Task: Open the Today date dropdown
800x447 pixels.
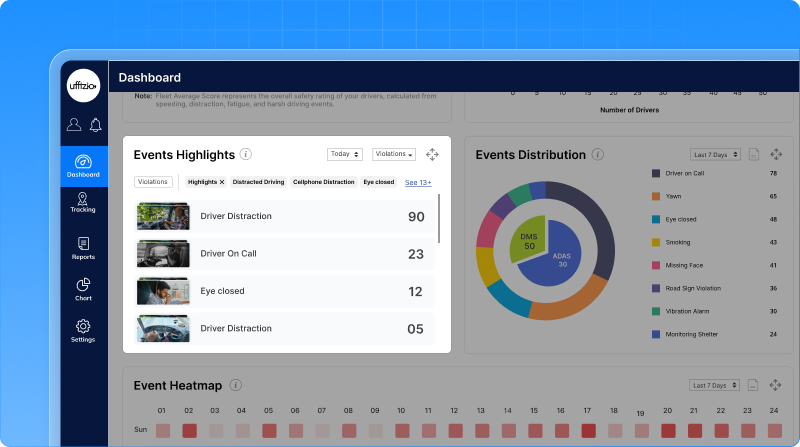Action: click(345, 155)
